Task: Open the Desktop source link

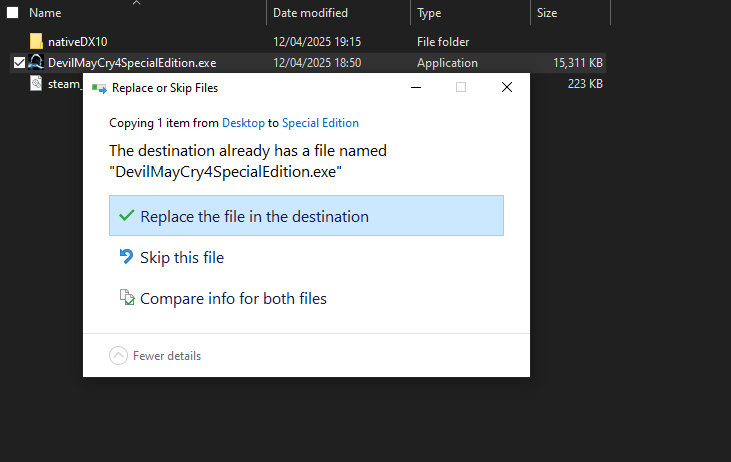Action: 243,123
